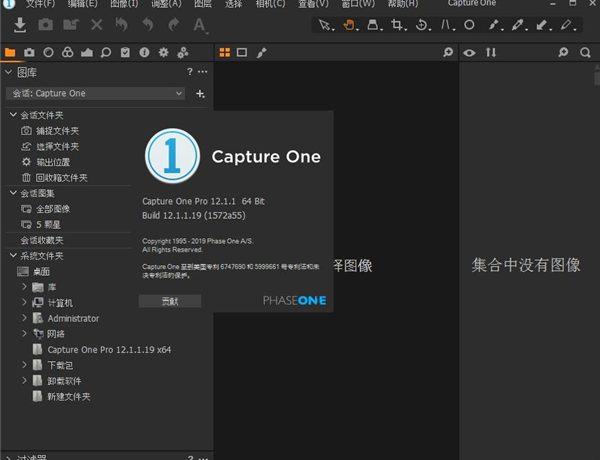
Task: Select the Pointer cursor tool
Action: tap(325, 25)
